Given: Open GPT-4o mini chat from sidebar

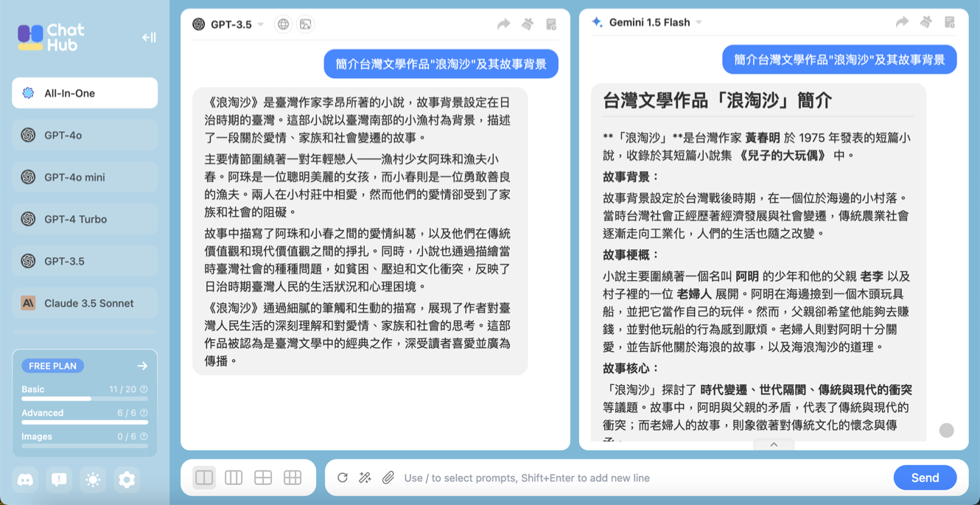Looking at the screenshot, I should click(x=85, y=177).
